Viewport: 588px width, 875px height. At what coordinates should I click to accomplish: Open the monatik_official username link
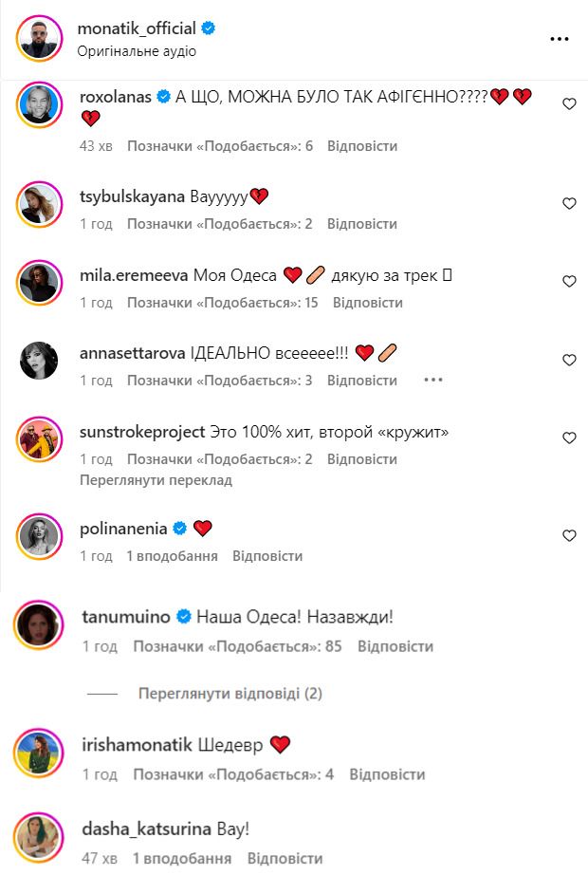coord(137,28)
